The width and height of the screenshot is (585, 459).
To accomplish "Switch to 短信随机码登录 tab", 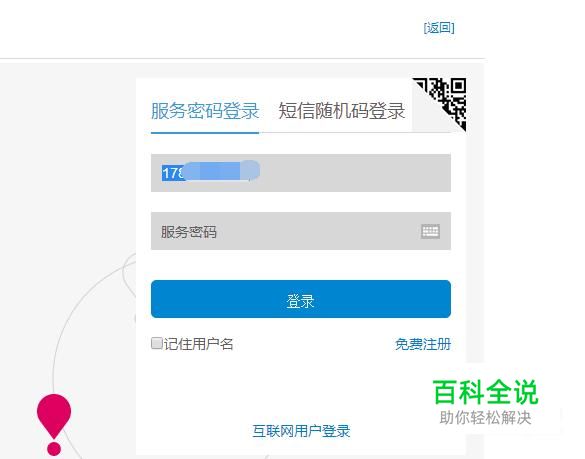I will (341, 111).
